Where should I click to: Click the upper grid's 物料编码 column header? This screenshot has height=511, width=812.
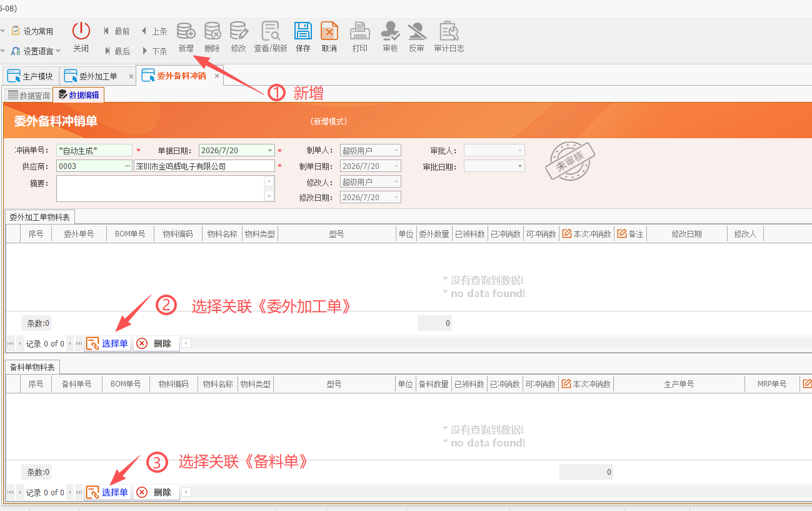[x=178, y=234]
